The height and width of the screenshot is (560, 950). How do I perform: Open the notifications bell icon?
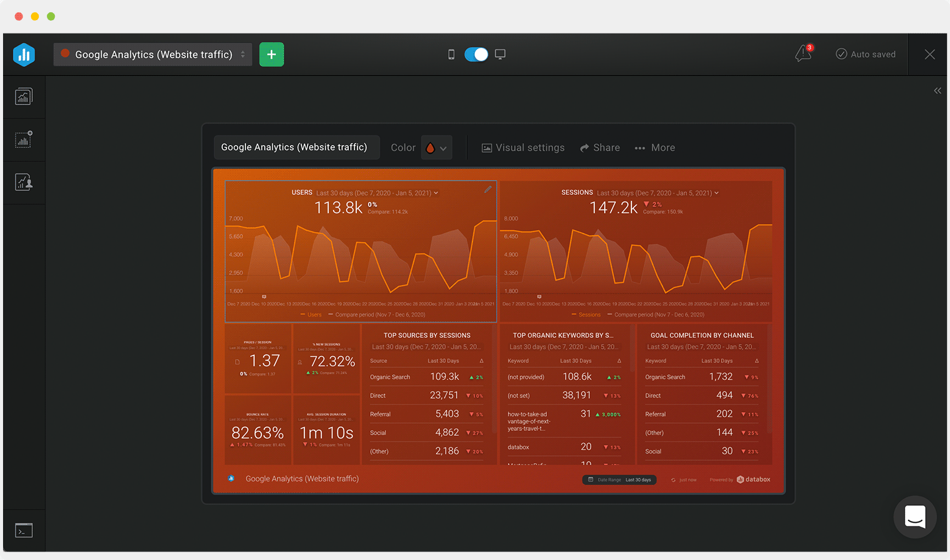click(803, 54)
